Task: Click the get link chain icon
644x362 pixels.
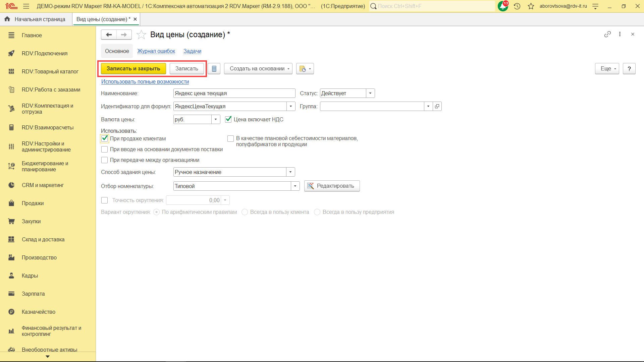Action: tap(607, 34)
